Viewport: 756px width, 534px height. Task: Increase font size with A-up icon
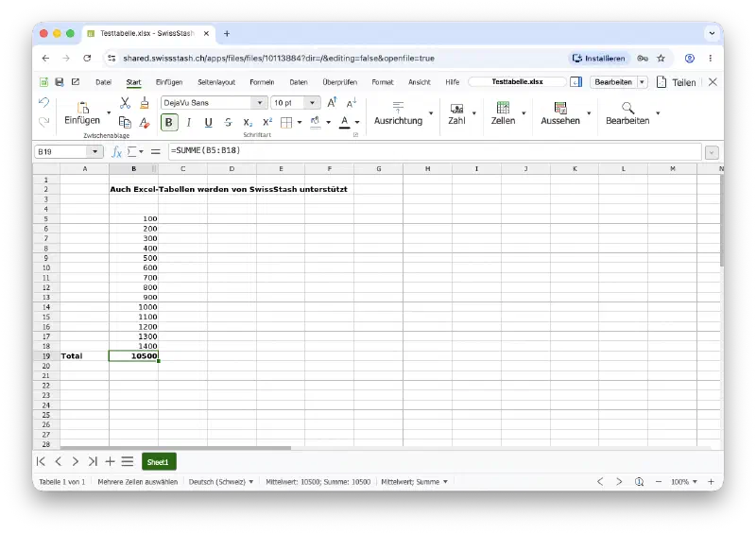(x=333, y=102)
